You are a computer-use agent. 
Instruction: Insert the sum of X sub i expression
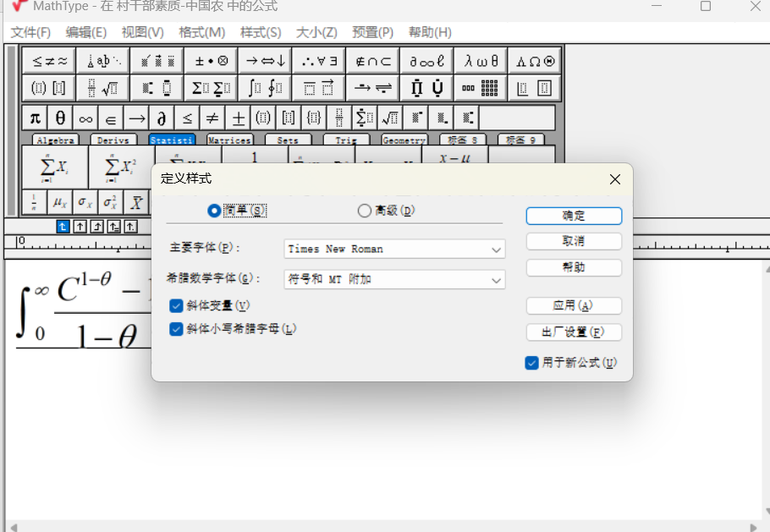(55, 167)
